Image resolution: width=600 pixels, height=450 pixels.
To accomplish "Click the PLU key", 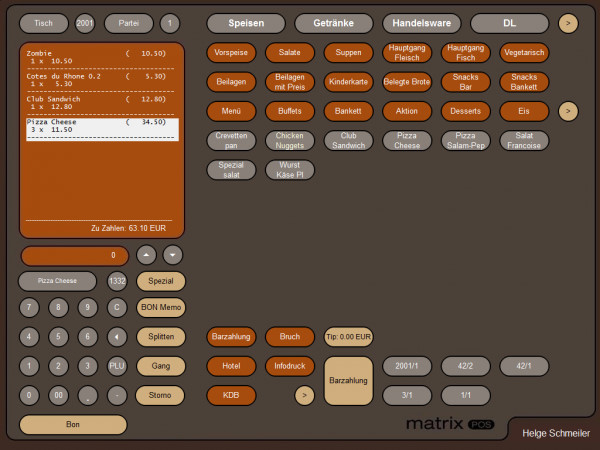I will point(117,366).
